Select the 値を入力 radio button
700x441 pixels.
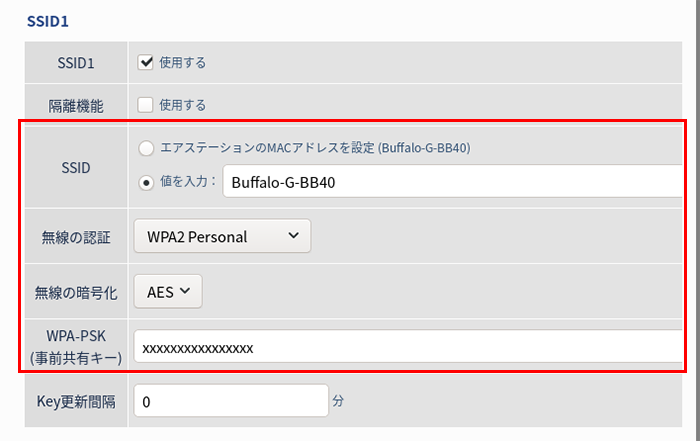pyautogui.click(x=146, y=182)
